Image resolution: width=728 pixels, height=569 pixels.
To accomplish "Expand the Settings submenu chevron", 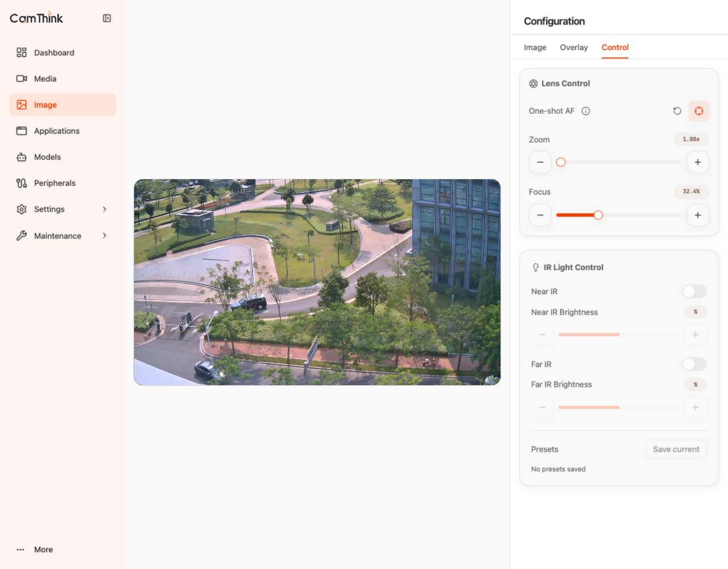I will coord(105,209).
